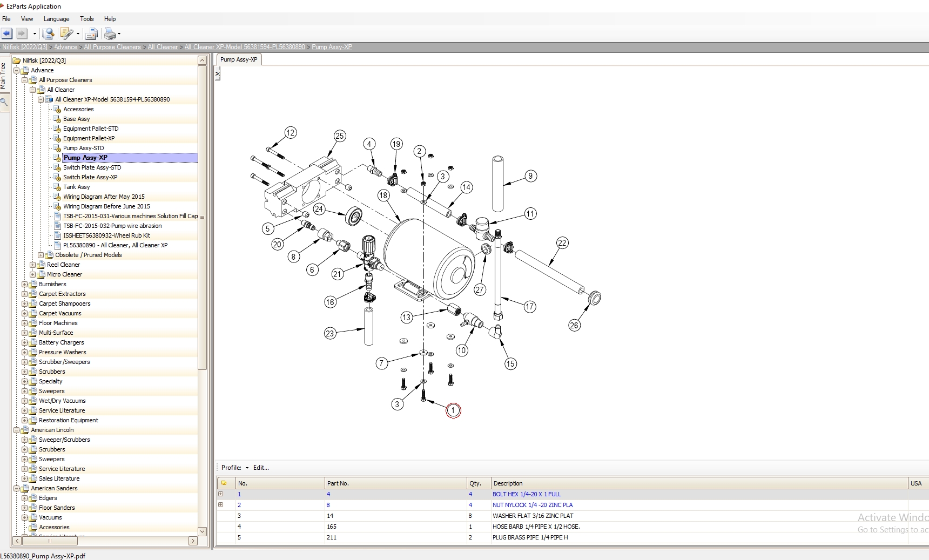Open the Tools menu
This screenshot has height=560, width=929.
click(x=86, y=18)
